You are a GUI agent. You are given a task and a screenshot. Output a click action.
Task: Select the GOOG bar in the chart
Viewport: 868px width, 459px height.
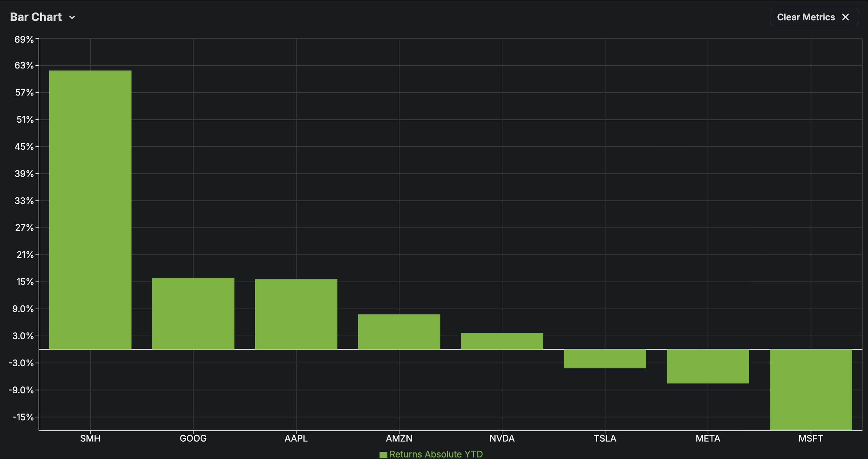coord(193,313)
